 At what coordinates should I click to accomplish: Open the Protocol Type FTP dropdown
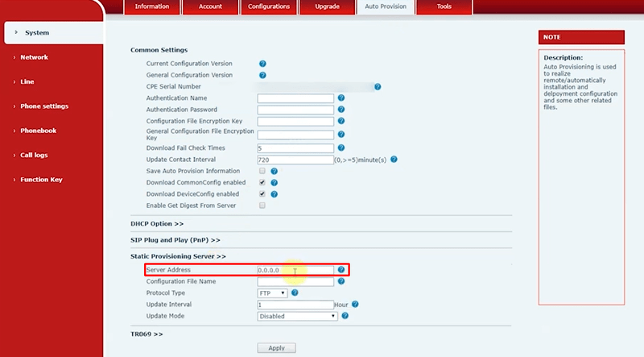point(272,293)
